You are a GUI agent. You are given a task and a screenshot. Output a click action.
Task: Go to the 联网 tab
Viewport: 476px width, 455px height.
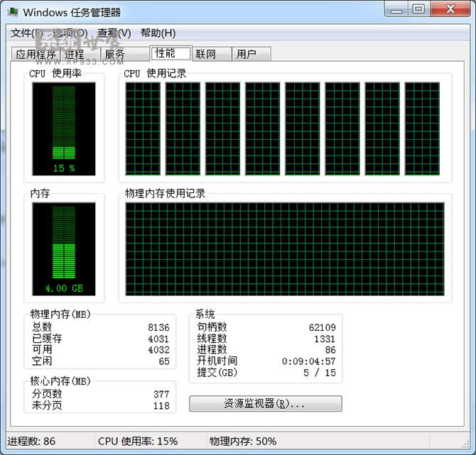click(x=213, y=55)
